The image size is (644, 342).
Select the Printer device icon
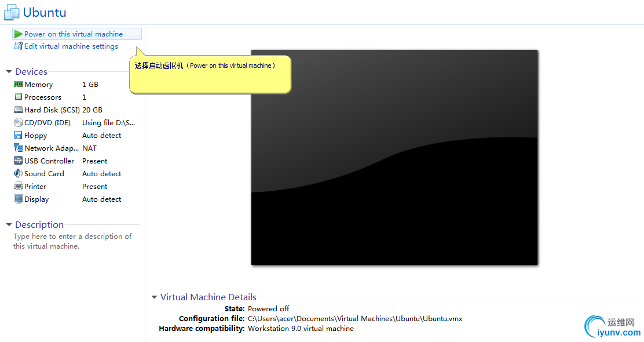(x=18, y=186)
